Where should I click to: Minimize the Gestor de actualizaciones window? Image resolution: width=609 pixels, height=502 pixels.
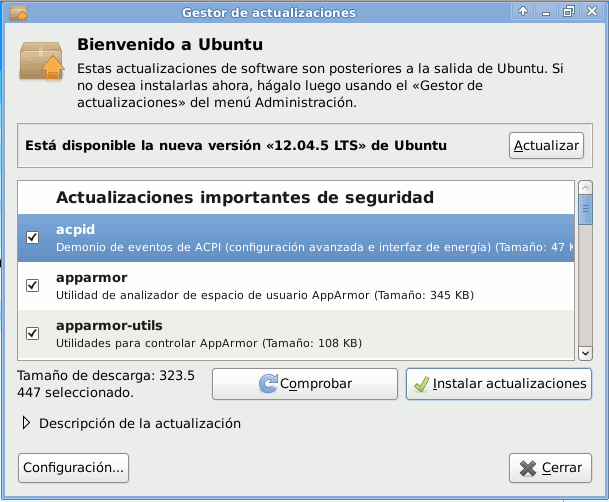coord(546,12)
